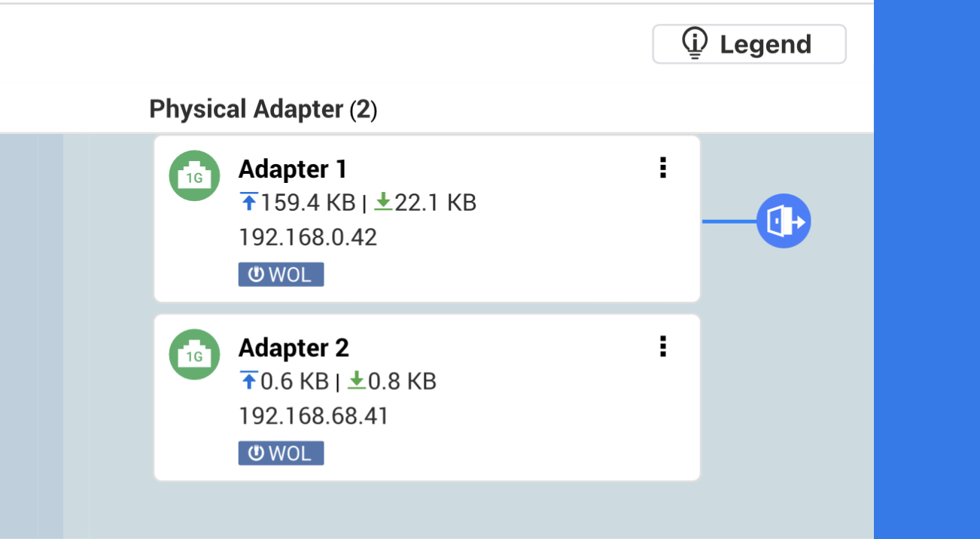Click the blue gateway exit icon
The height and width of the screenshot is (539, 980).
point(784,221)
